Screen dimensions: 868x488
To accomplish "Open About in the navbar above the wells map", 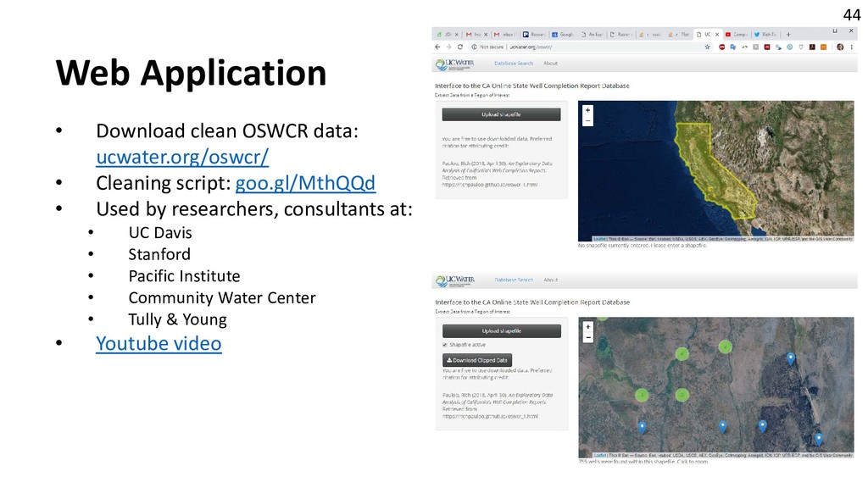I will click(x=550, y=280).
